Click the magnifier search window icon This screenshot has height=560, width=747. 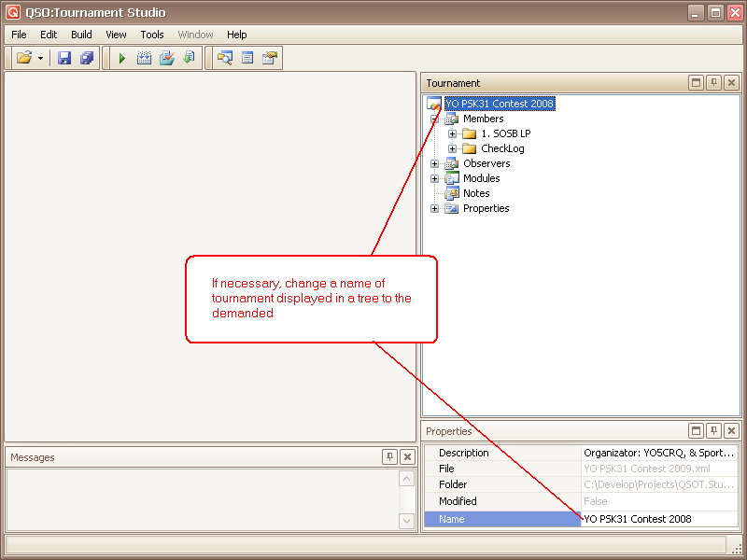pos(224,58)
